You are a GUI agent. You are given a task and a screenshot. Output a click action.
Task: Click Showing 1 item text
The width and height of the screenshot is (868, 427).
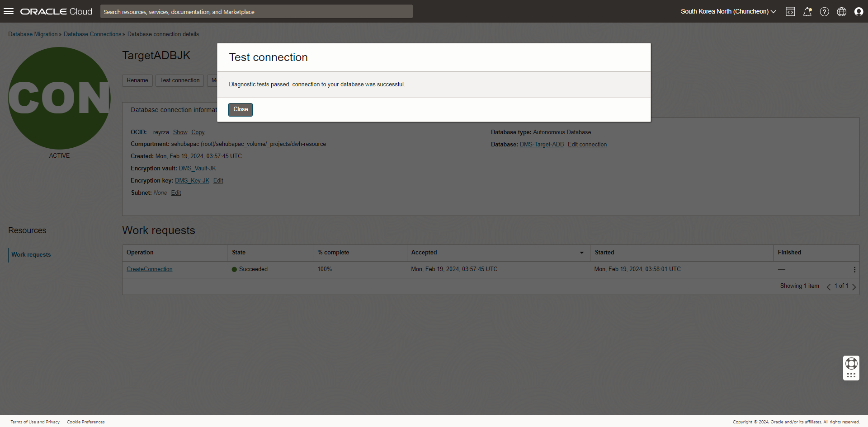pyautogui.click(x=800, y=286)
